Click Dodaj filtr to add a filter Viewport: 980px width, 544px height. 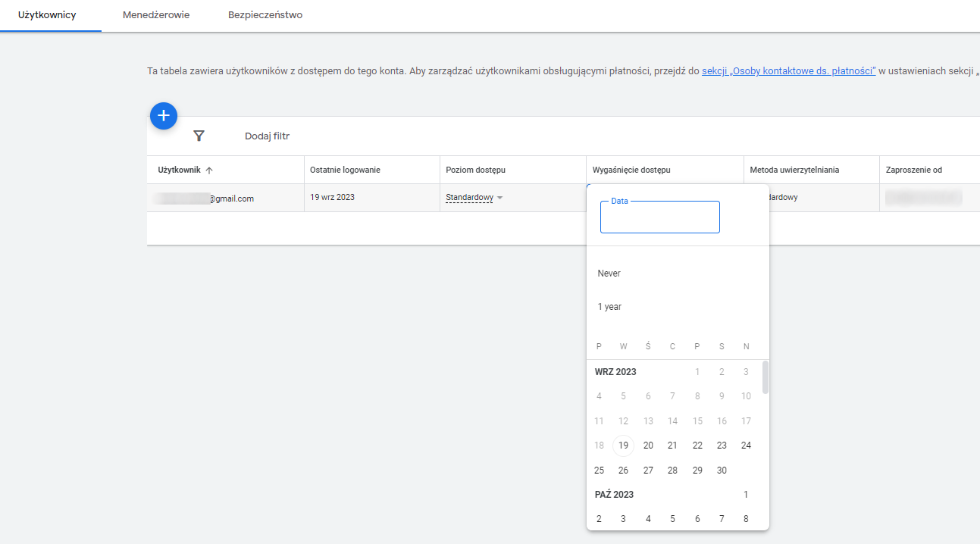pos(268,136)
